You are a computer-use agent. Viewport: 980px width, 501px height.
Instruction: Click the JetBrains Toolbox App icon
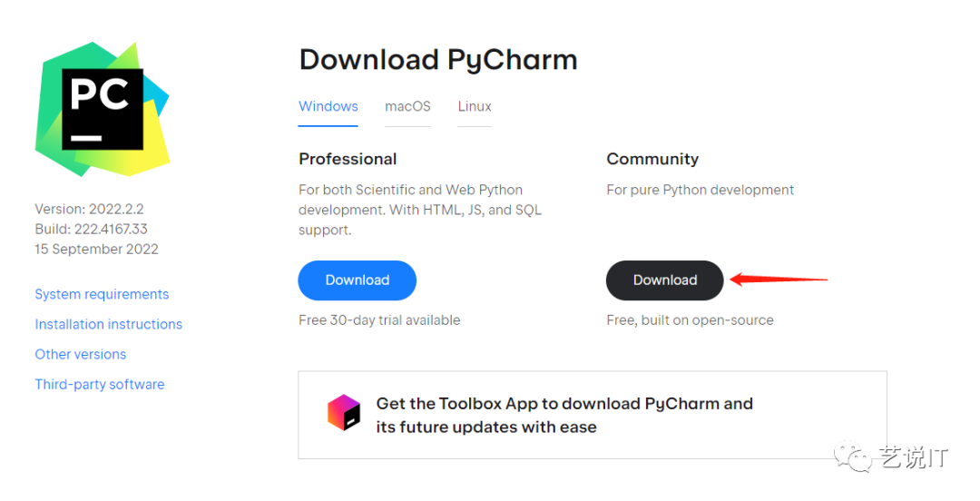(344, 413)
